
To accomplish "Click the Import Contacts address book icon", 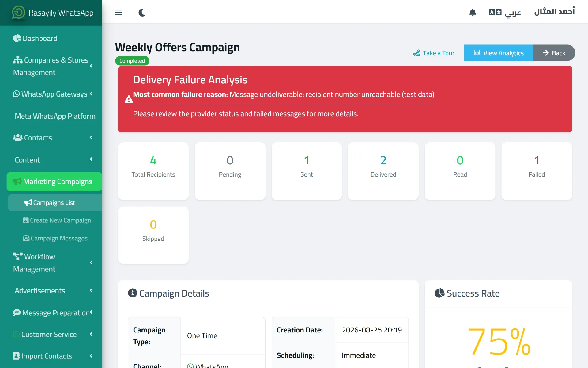I will [16, 356].
